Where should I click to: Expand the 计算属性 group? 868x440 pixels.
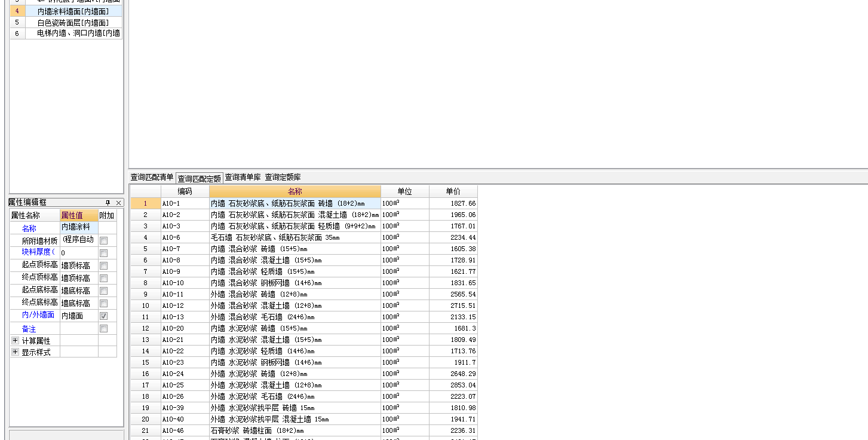15,340
